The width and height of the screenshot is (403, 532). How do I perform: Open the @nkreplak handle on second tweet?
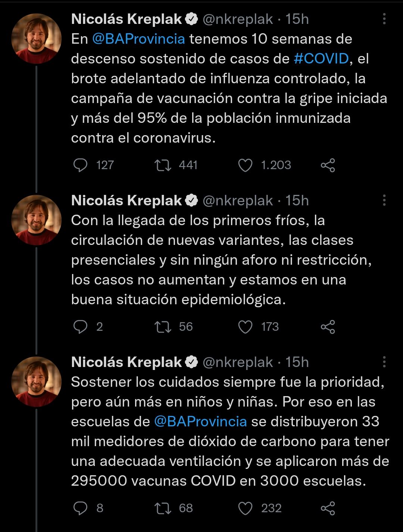(237, 200)
